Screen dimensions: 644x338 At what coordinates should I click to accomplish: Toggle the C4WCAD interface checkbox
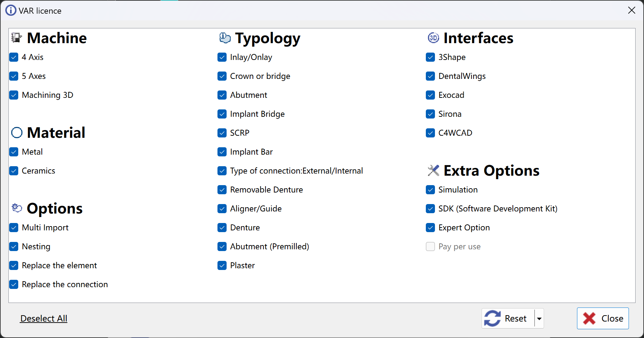pos(430,133)
